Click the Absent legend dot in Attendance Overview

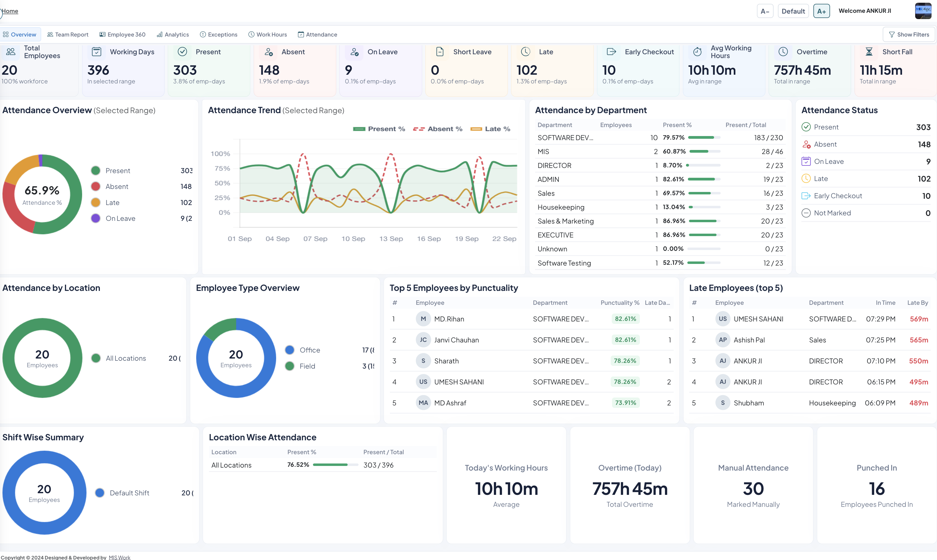coord(96,186)
